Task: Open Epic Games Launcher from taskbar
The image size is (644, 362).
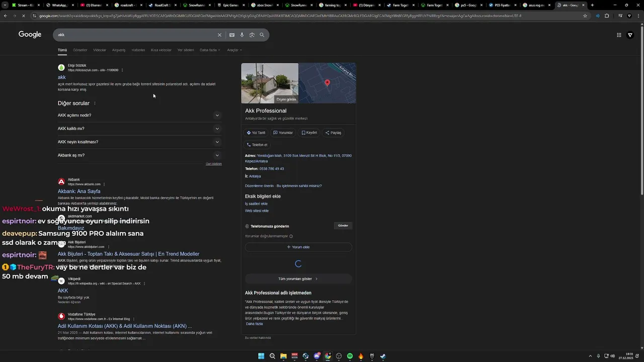Action: (372, 356)
